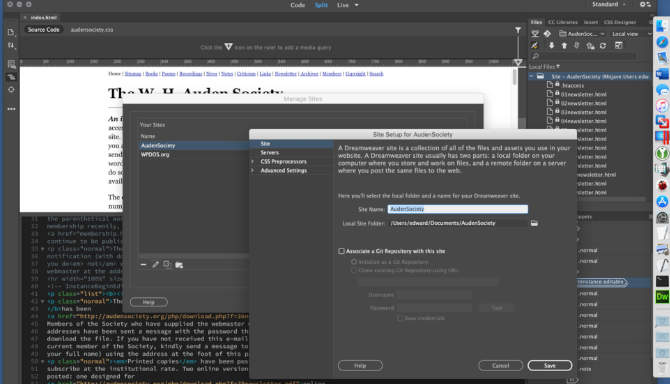Click the duplicate site icon in Manage Sites
The height and width of the screenshot is (384, 670).
point(167,264)
